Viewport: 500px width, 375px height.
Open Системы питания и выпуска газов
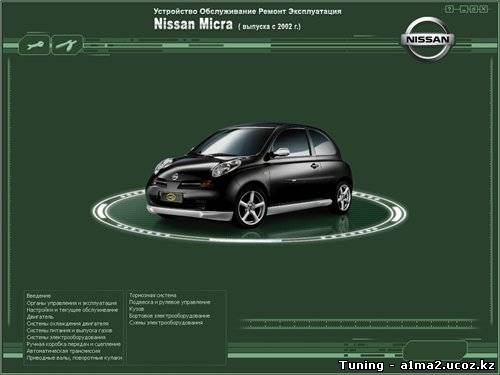click(x=69, y=330)
